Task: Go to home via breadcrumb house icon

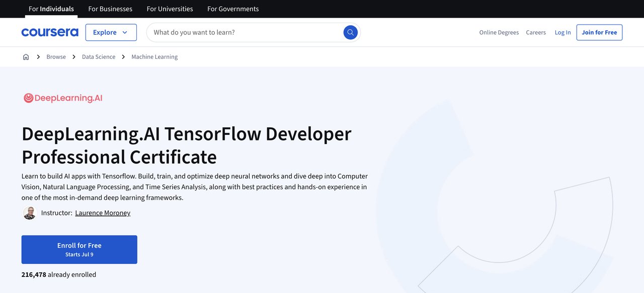Action: tap(26, 57)
